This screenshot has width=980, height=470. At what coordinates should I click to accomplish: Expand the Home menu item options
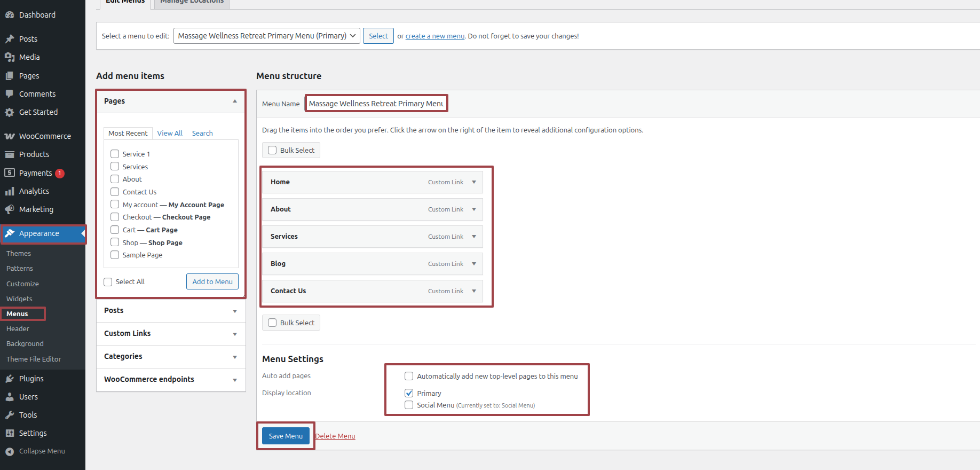(474, 182)
